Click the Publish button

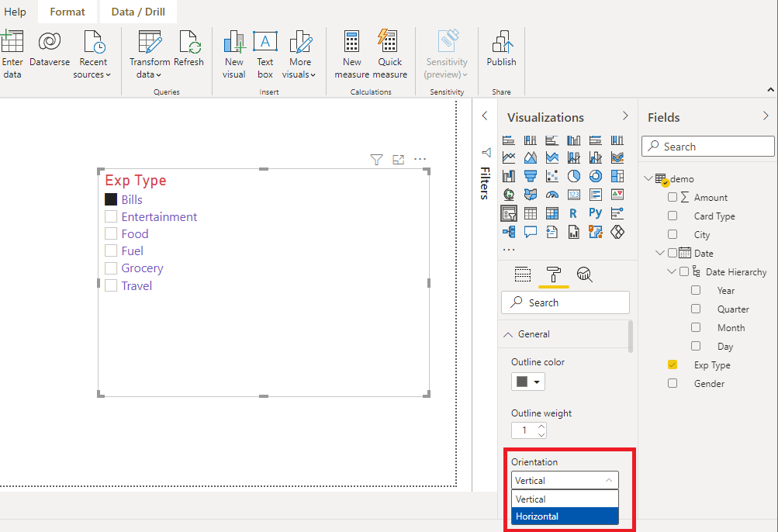coord(500,53)
